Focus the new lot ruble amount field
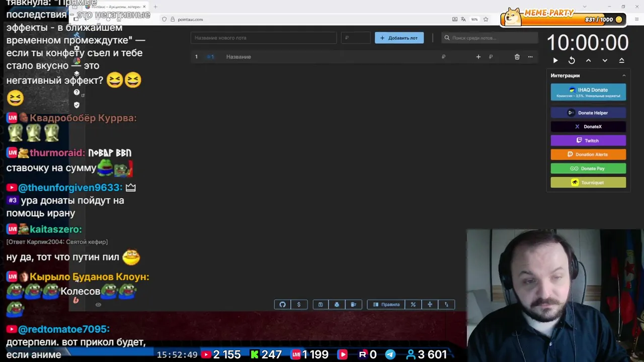 (x=356, y=38)
